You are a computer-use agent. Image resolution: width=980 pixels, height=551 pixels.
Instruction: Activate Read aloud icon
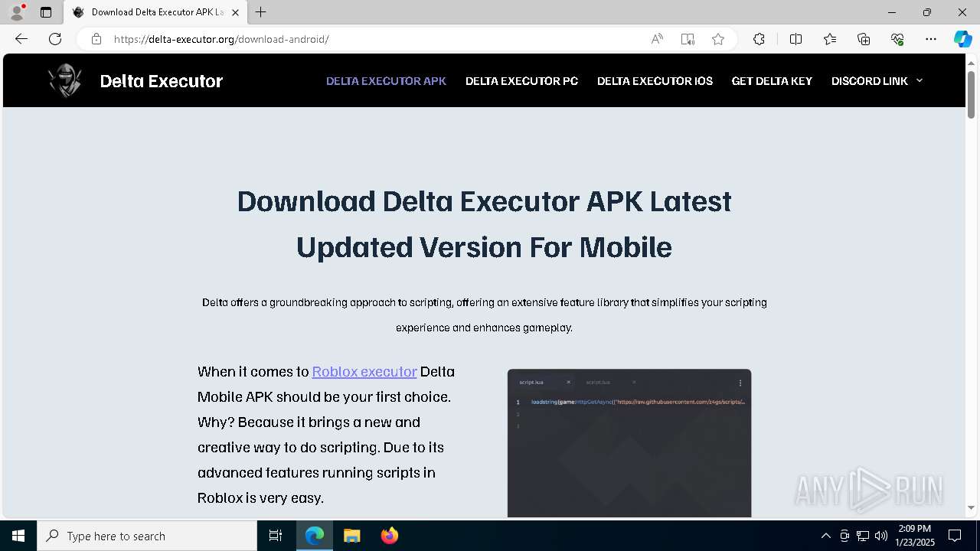point(657,39)
